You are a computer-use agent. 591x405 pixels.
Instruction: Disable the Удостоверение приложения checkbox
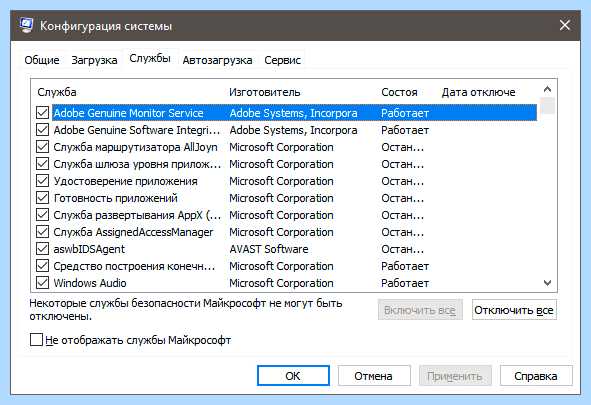pyautogui.click(x=42, y=181)
